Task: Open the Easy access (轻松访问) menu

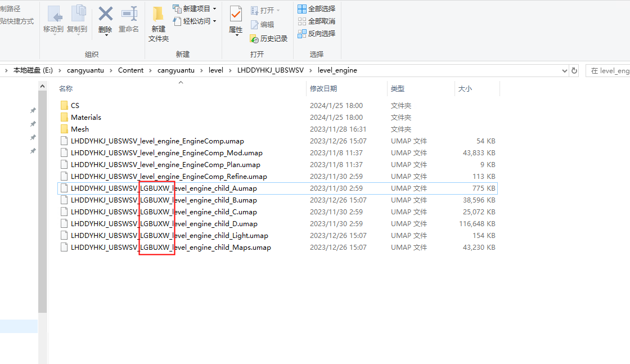Action: click(195, 21)
